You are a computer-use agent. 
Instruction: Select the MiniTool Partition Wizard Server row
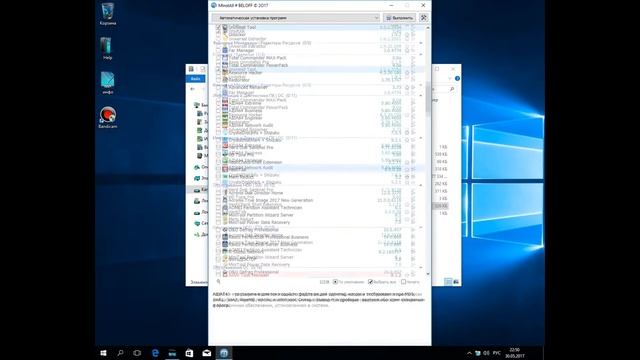(318, 215)
